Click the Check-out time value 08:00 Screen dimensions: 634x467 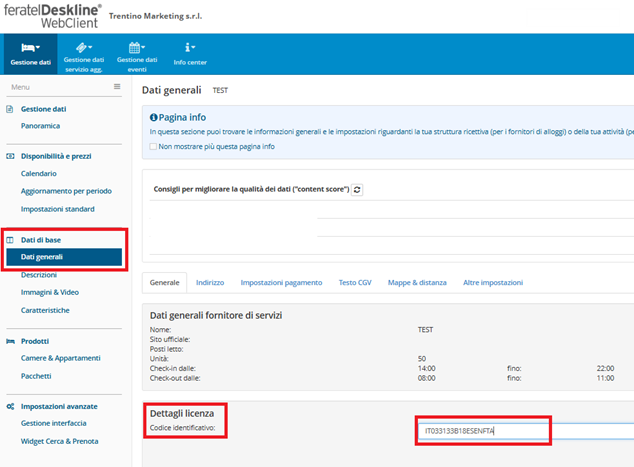tap(427, 378)
